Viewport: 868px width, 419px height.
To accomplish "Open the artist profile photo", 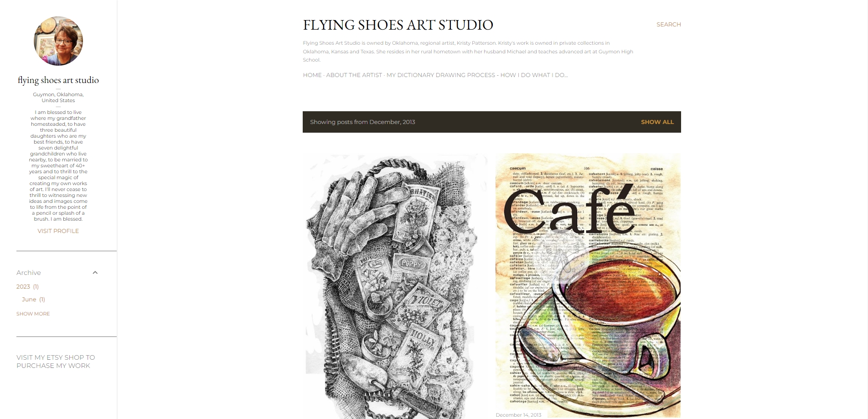I will [x=58, y=41].
